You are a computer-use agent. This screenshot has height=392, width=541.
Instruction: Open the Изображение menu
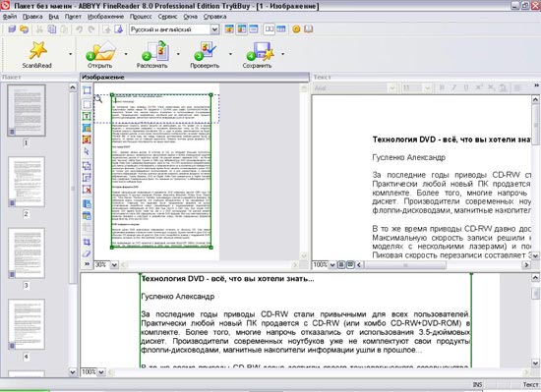[105, 17]
